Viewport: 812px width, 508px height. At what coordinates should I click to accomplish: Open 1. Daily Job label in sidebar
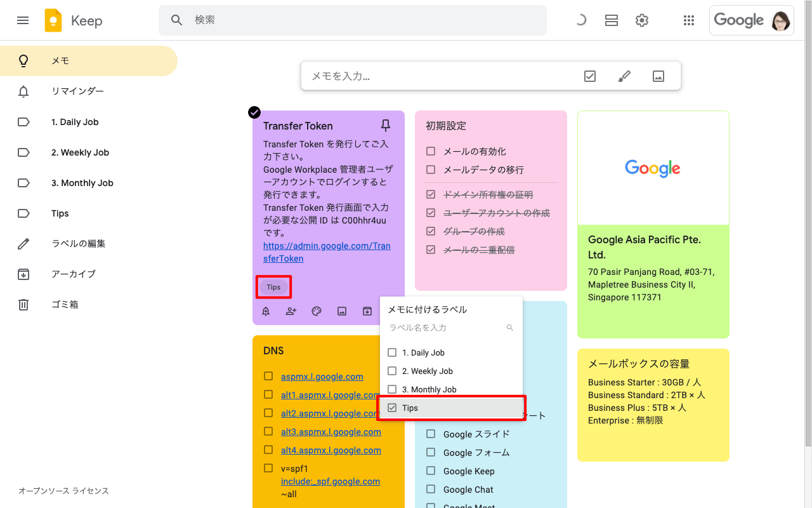[x=89, y=122]
